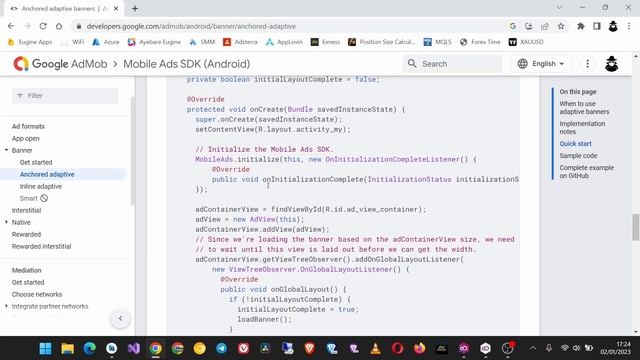Screen dimensions: 640x360
Task: Click the Google AdMob logo
Action: pyautogui.click(x=60, y=64)
